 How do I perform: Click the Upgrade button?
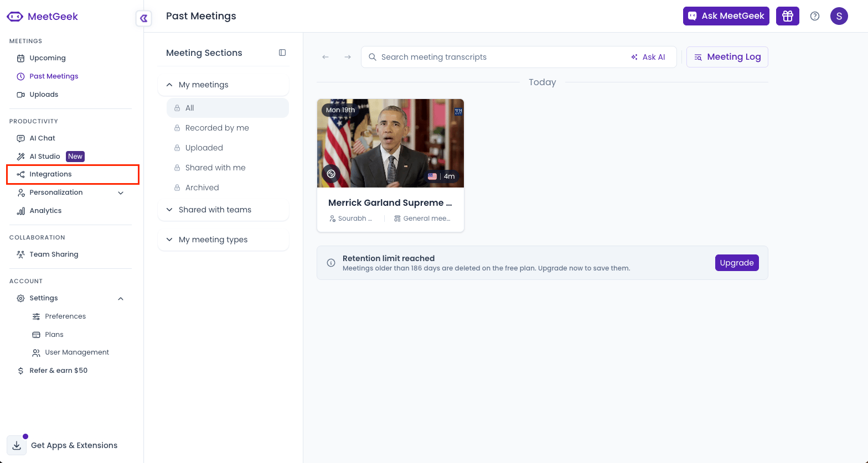pos(737,263)
